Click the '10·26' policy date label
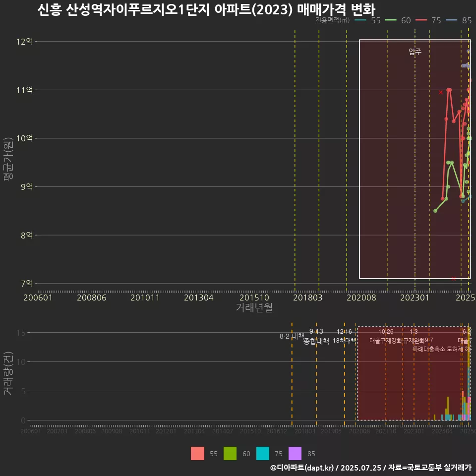The image size is (476, 476). tap(386, 332)
